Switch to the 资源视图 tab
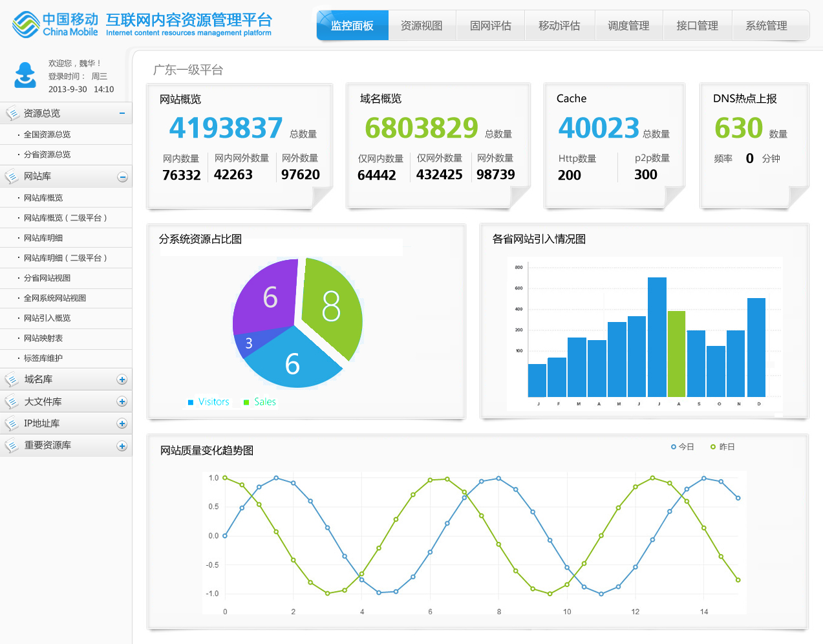This screenshot has width=823, height=644. [422, 26]
